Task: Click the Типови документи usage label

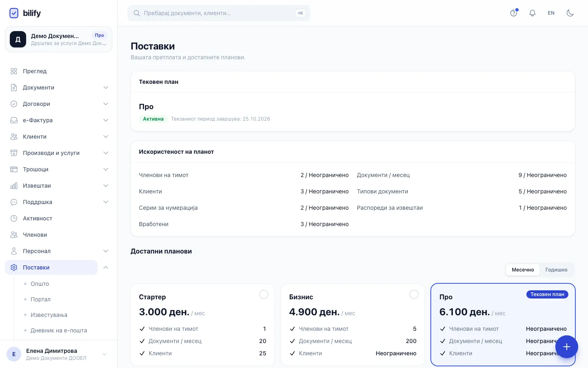Action: pyautogui.click(x=383, y=191)
